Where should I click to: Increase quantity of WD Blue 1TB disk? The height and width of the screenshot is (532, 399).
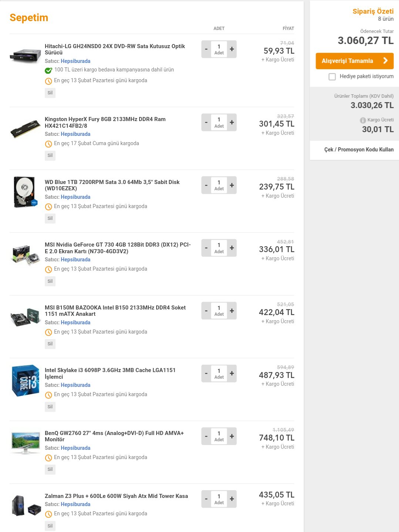click(232, 185)
